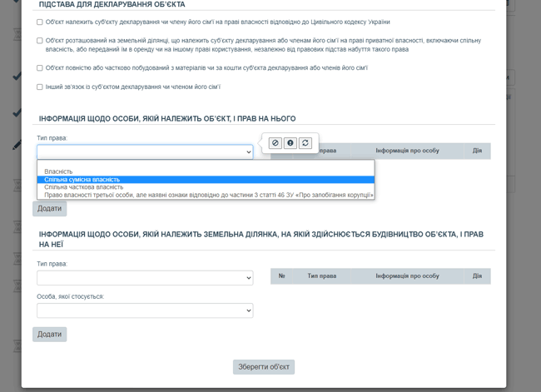Image resolution: width=541 pixels, height=392 pixels.
Task: Check 'Об'єкт належить суб'єкту декларування' ownership checkbox
Action: (x=40, y=22)
